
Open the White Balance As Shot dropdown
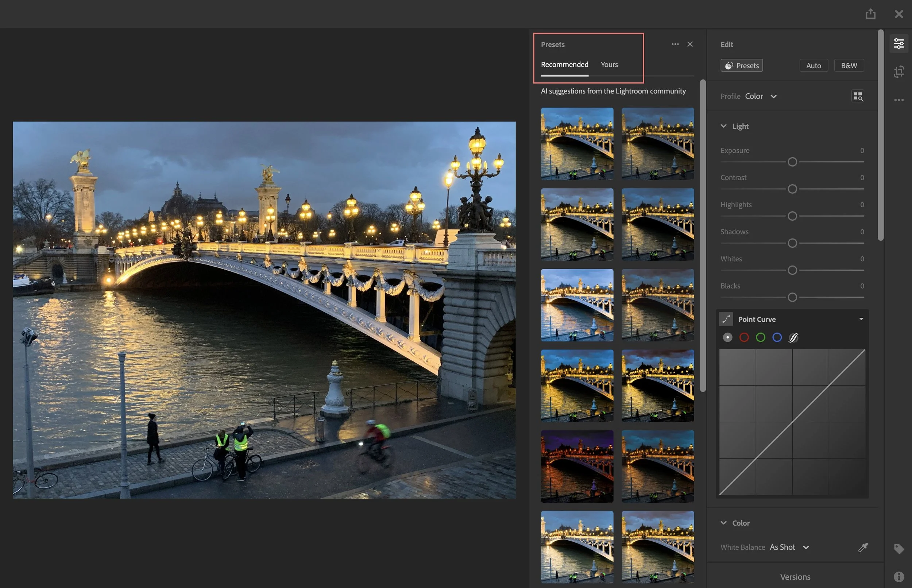[x=789, y=547]
